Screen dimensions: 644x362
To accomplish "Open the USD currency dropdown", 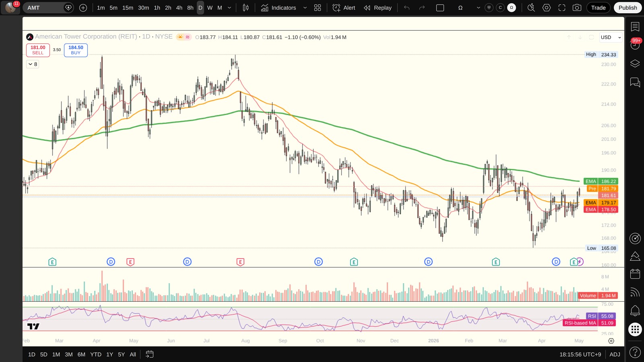I will (x=611, y=37).
